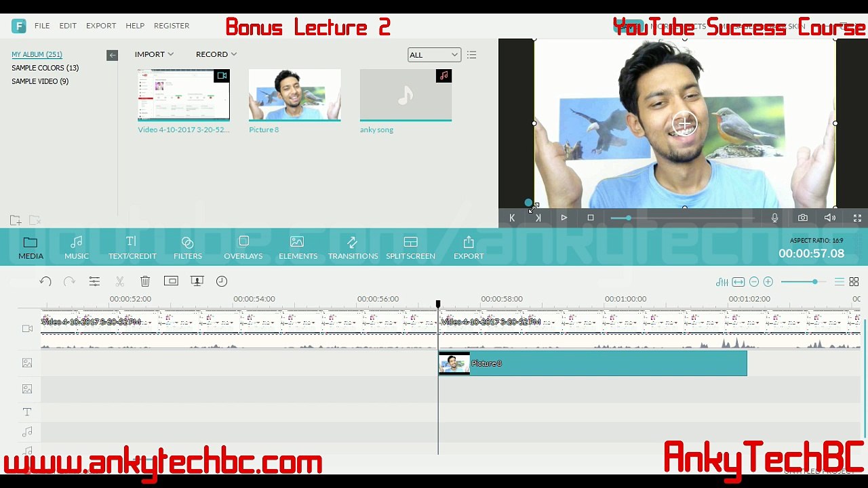Open the clip edit settings sliders icon
868x488 pixels.
pyautogui.click(x=94, y=281)
